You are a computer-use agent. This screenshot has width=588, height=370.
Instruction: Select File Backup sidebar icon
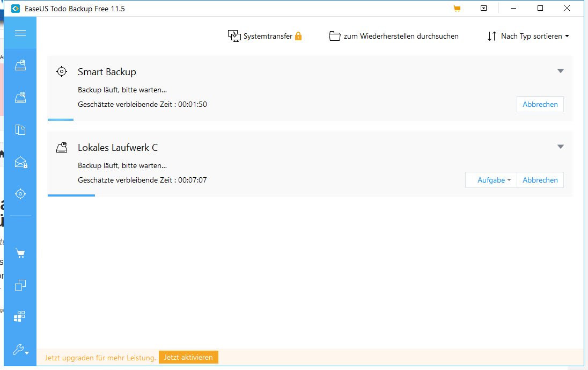pos(20,129)
